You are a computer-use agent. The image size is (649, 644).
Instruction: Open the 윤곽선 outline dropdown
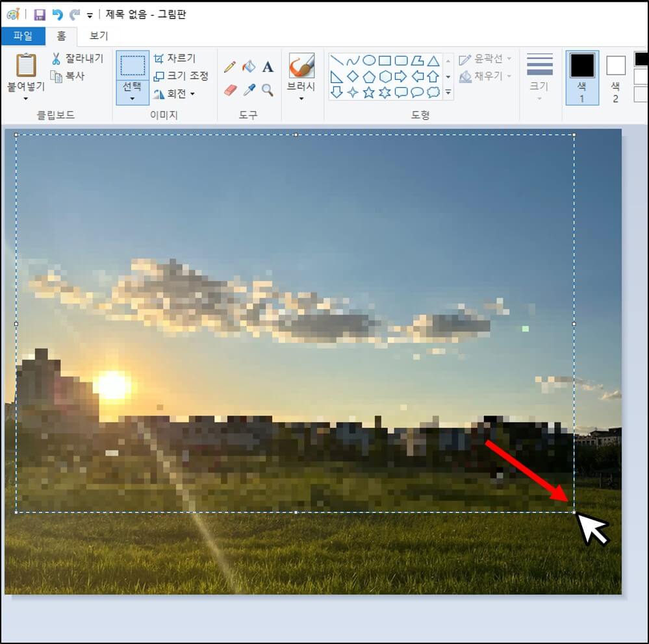pyautogui.click(x=485, y=58)
